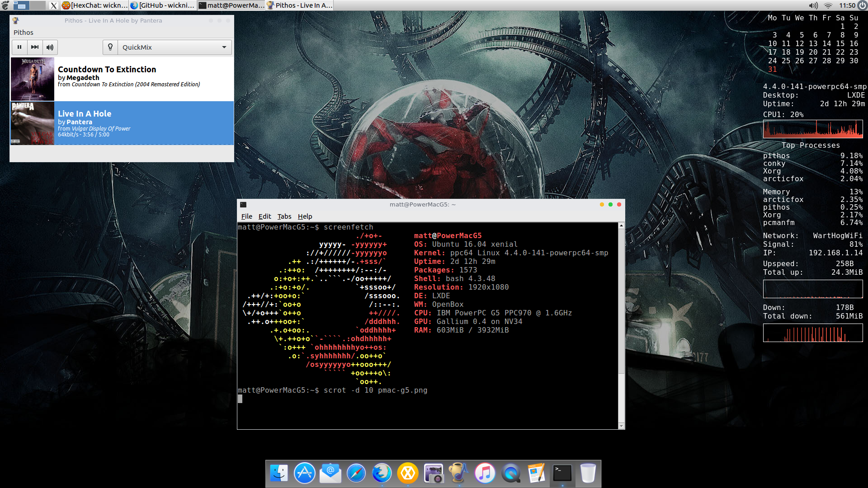Click the terminal window icon in title bar

click(x=243, y=205)
